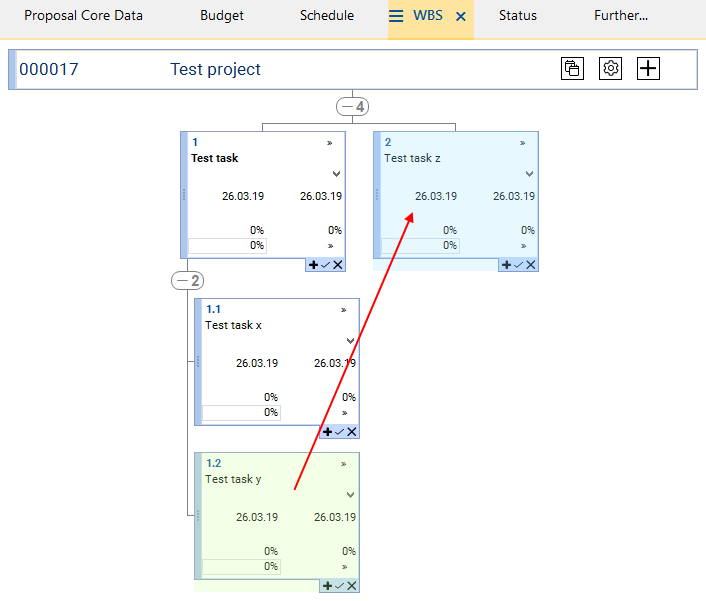Click plus icon on Test task y card

[327, 586]
